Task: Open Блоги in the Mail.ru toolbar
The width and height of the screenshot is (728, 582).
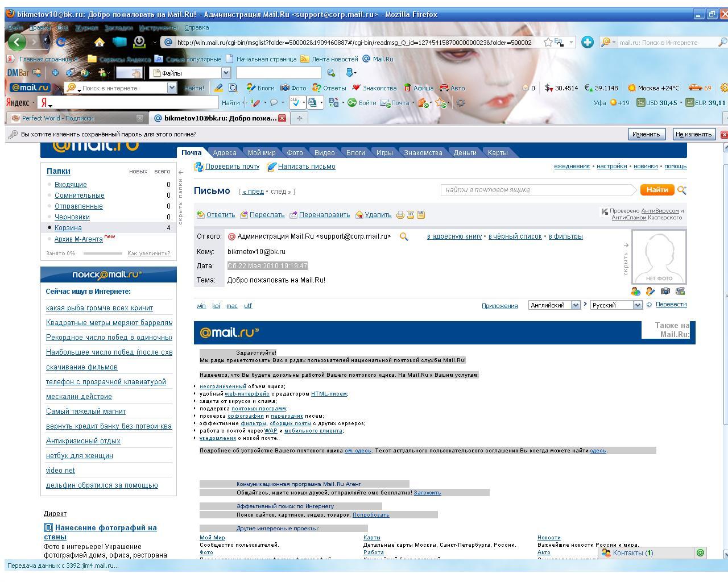Action: coord(260,88)
